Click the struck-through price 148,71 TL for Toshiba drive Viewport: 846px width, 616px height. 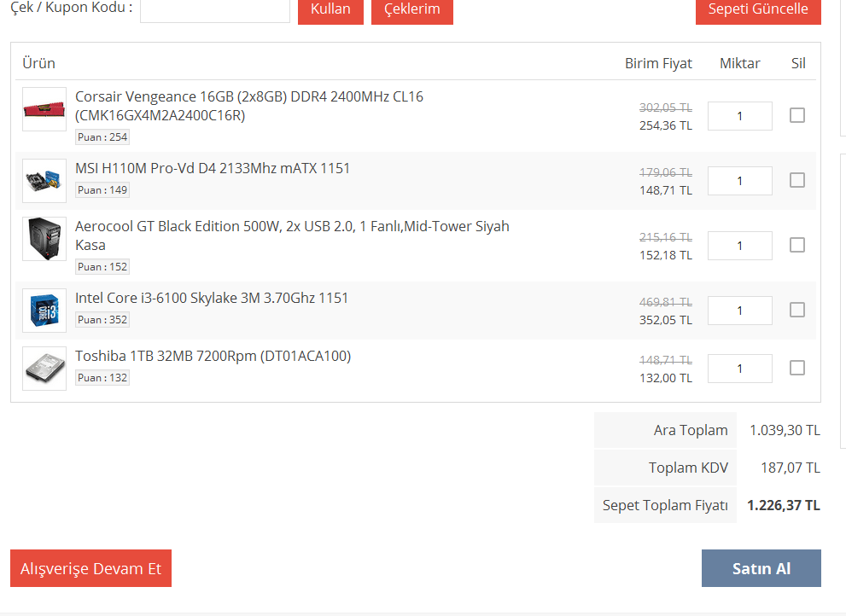click(x=666, y=360)
